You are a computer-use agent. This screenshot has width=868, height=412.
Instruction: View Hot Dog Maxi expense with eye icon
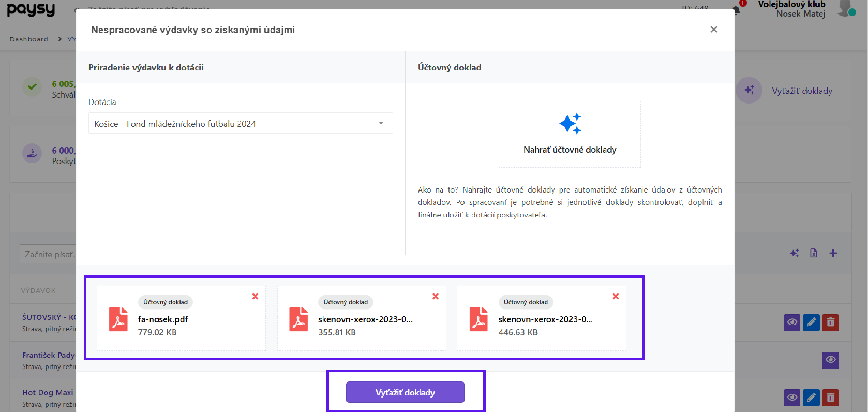click(792, 398)
